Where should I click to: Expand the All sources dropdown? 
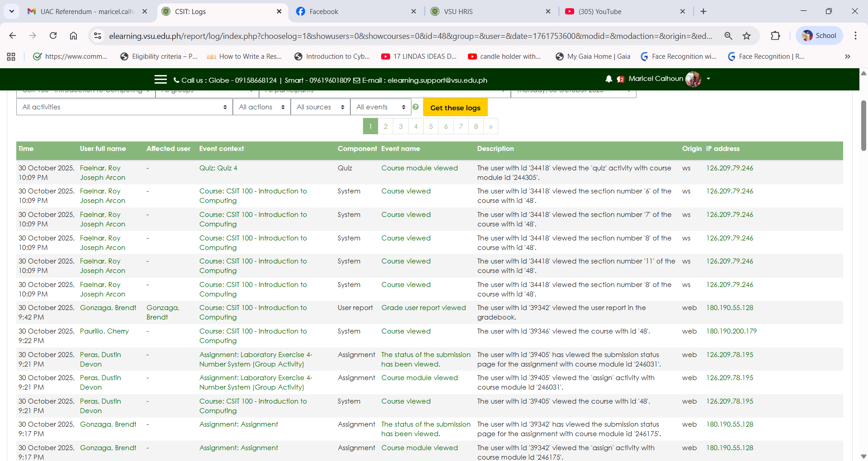320,107
